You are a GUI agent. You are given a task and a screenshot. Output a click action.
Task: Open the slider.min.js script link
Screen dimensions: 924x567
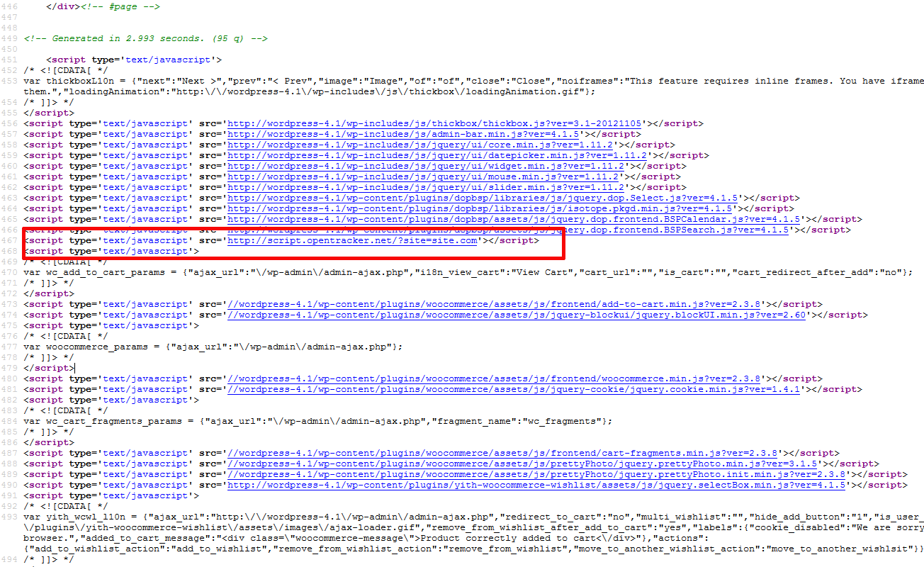[x=427, y=187]
